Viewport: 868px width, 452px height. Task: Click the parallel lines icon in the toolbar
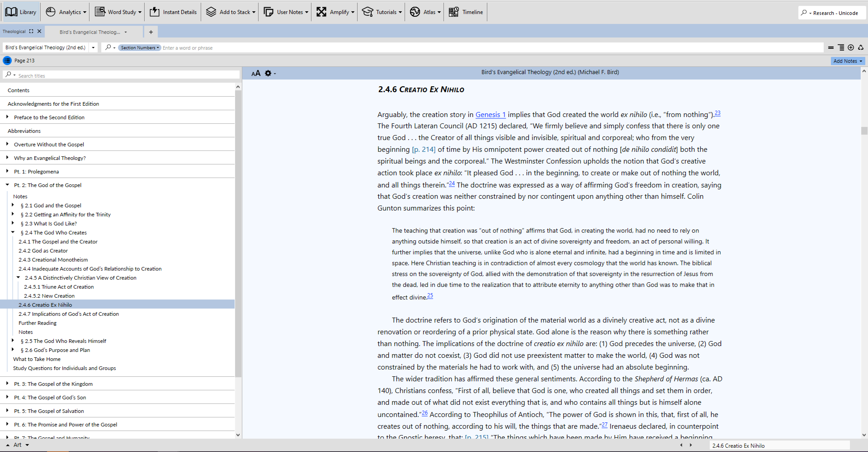click(831, 47)
